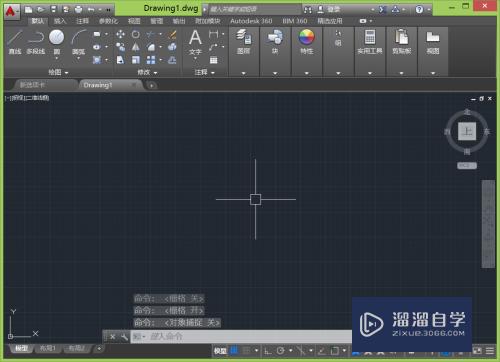Switch to the Annotate (注释) ribbon tab
The image size is (500, 362).
82,21
